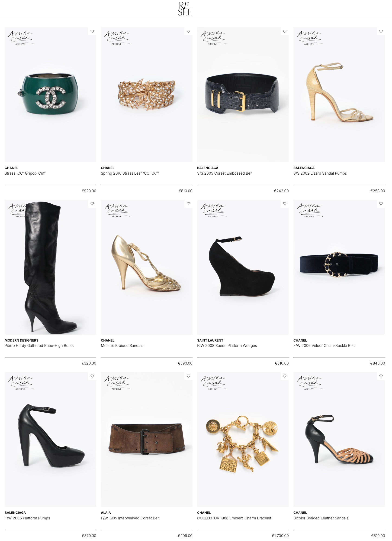The image size is (392, 541).
Task: Open 'F/W 2006 Velour Chain-Buckle Belt' title
Action: pyautogui.click(x=324, y=345)
